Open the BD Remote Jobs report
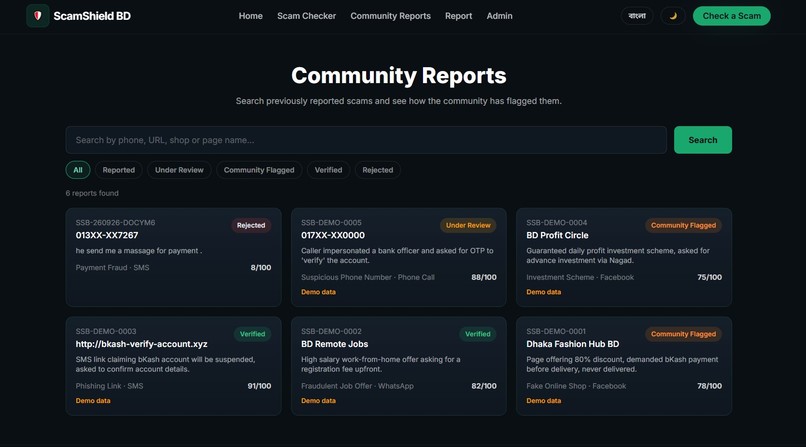 (x=398, y=366)
